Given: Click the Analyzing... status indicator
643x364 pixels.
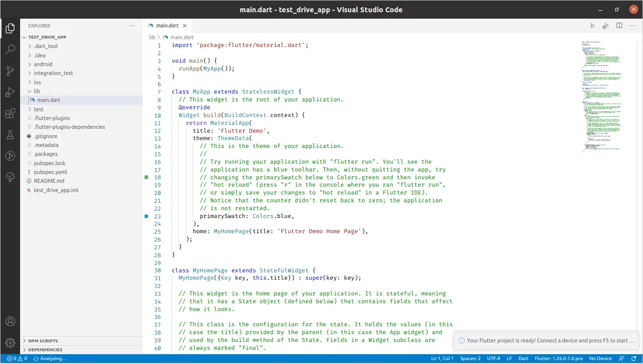Looking at the screenshot, I should (49, 359).
